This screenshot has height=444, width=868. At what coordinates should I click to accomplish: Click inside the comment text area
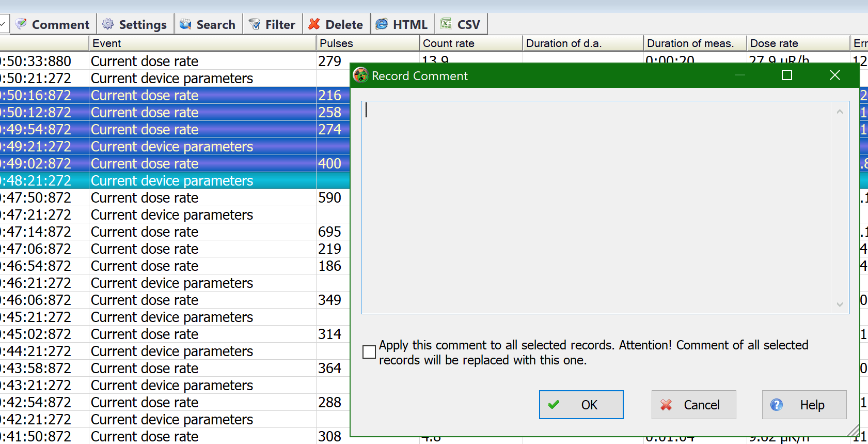[596, 207]
